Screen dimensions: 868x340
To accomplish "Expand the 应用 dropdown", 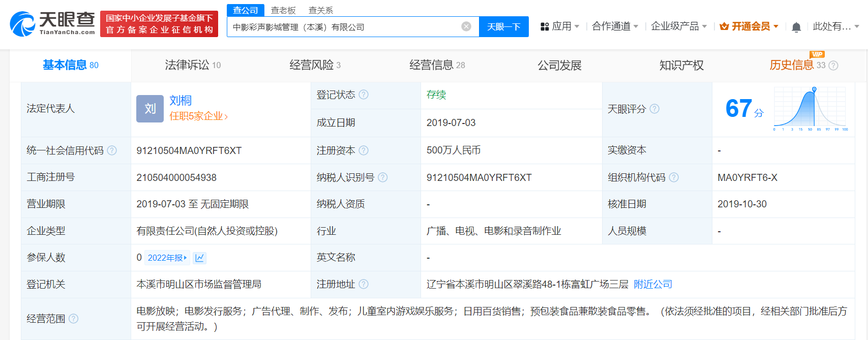I will coord(577,26).
